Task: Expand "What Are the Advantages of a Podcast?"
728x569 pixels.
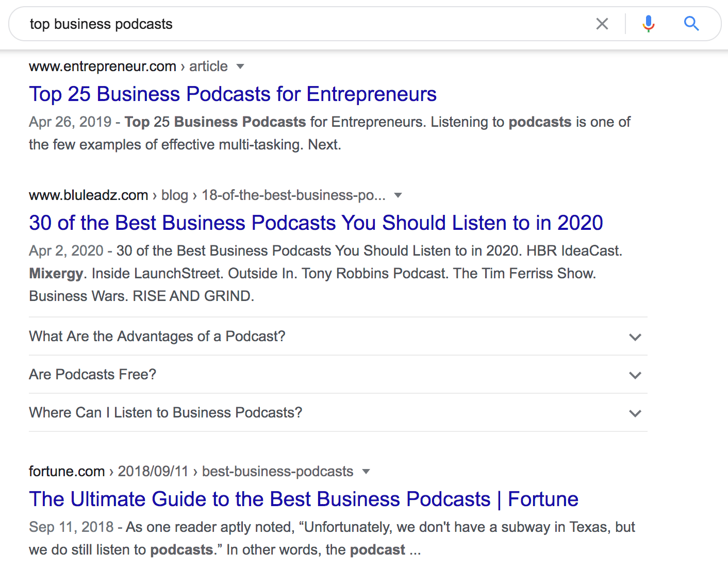Action: click(157, 336)
